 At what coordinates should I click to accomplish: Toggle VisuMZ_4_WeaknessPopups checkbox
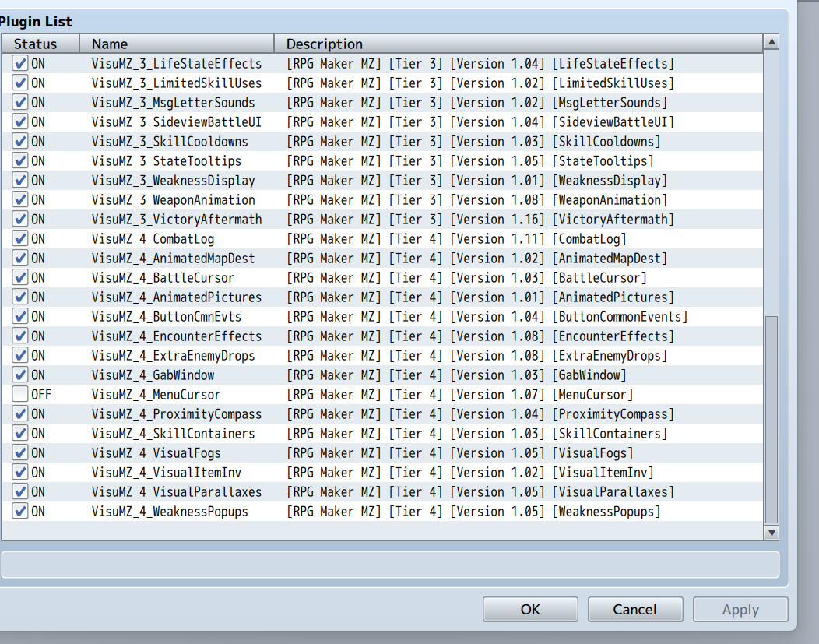pyautogui.click(x=20, y=512)
